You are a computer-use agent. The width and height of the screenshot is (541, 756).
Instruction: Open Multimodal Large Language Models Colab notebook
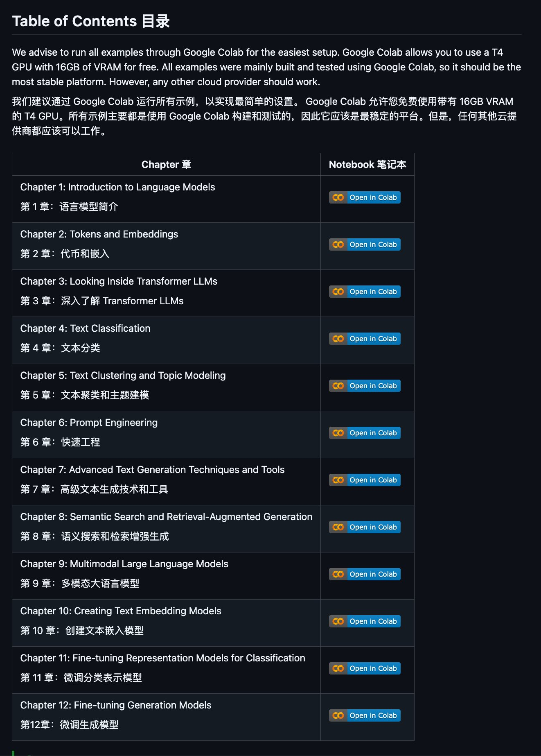(x=365, y=574)
